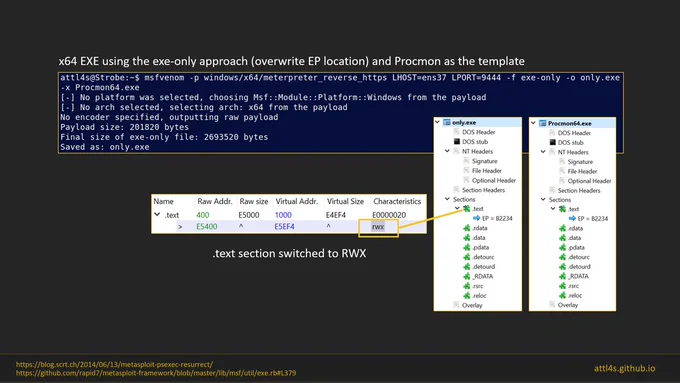Select Signature under only.exe NT Headers
The width and height of the screenshot is (680, 383).
484,161
